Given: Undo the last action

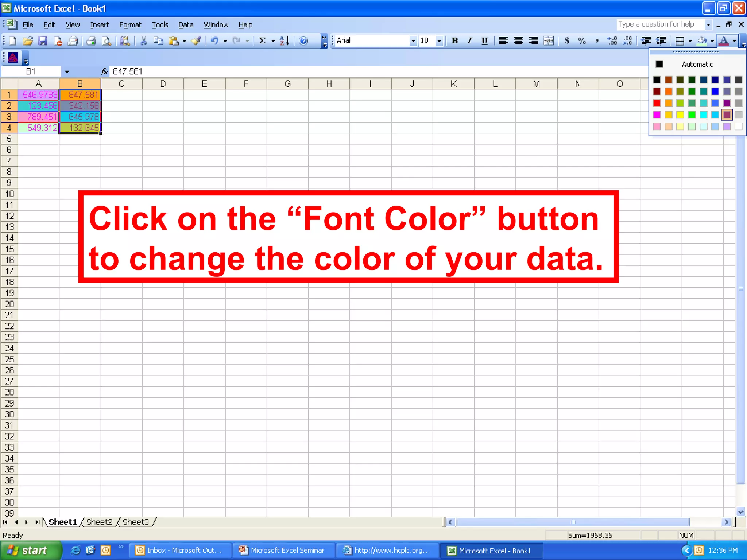Looking at the screenshot, I should point(214,41).
